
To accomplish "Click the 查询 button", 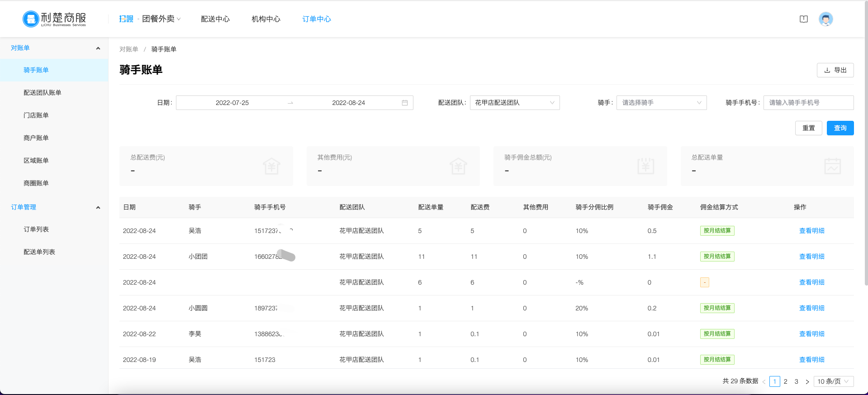I will (840, 128).
